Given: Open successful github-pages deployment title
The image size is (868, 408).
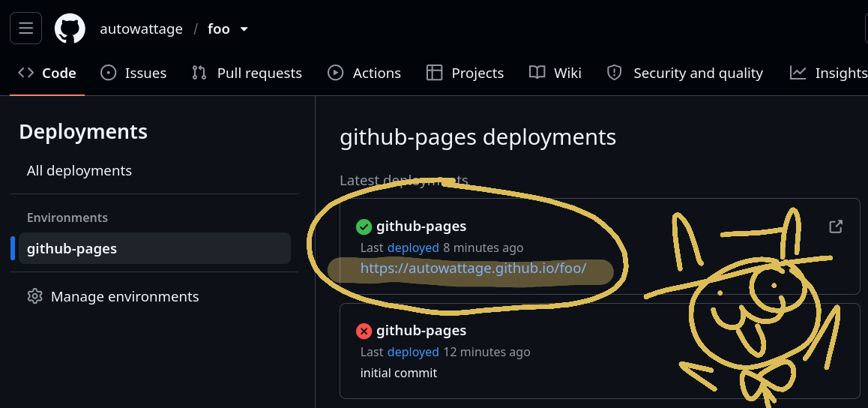Looking at the screenshot, I should point(421,226).
